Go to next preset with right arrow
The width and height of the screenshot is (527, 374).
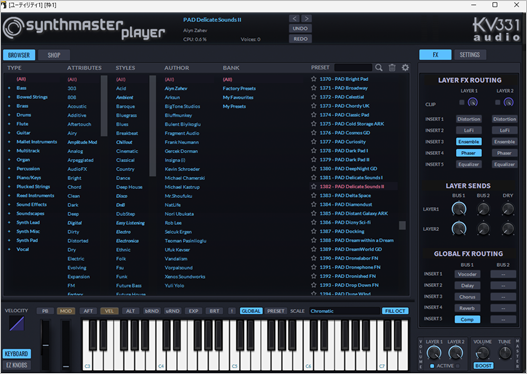(306, 18)
